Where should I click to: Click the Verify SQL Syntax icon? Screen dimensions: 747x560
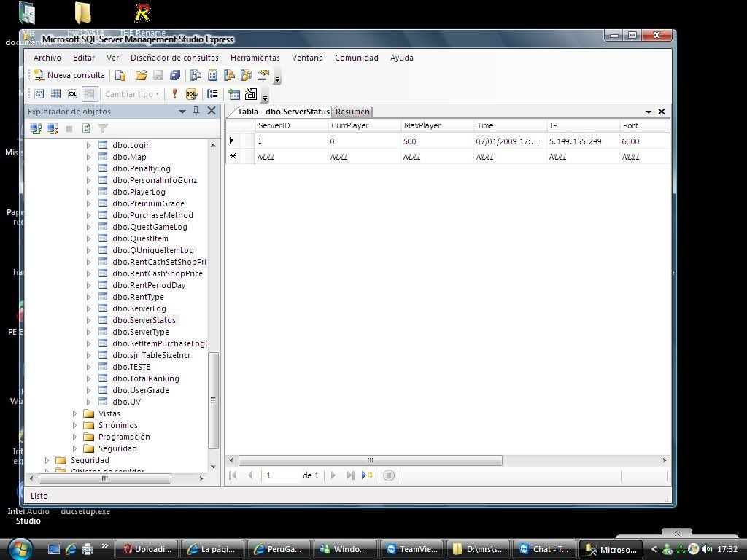click(191, 94)
